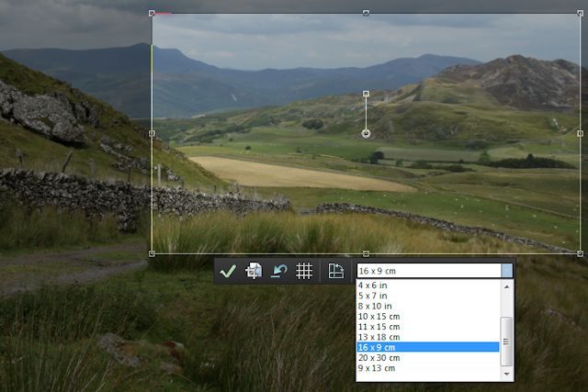Choose 20 x 30 cm from the list
The height and width of the screenshot is (392, 588).
(x=379, y=358)
